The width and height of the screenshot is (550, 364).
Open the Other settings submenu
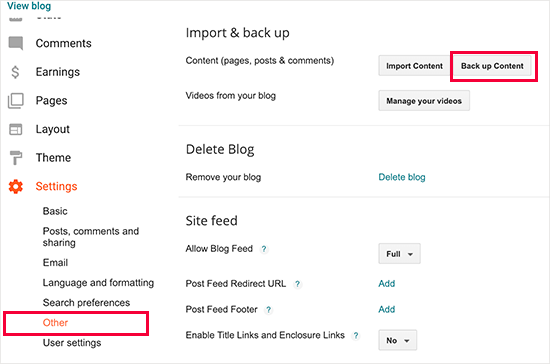click(x=55, y=323)
